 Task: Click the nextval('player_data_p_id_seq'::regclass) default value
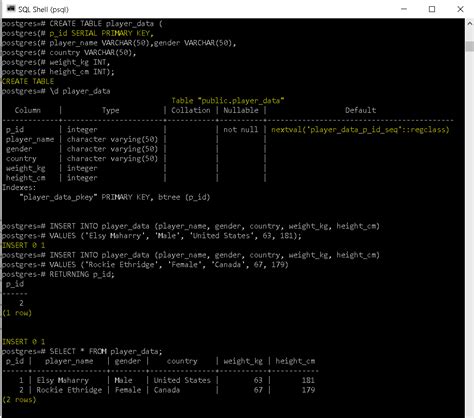pos(360,130)
